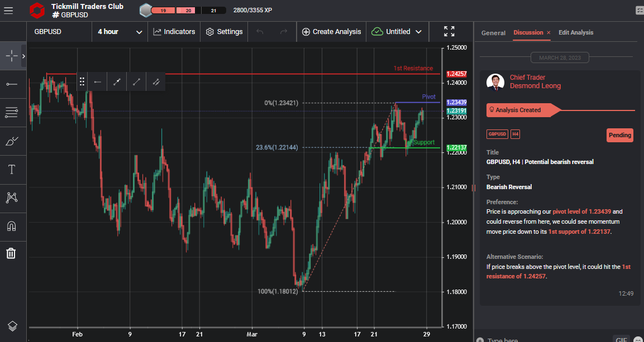Close the Discussion tab
This screenshot has width=644, height=342.
click(x=548, y=33)
